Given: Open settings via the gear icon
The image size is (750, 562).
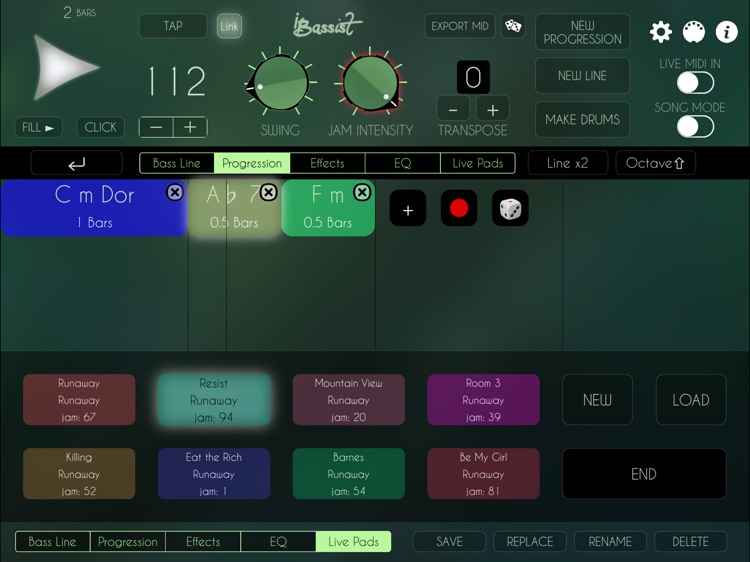Looking at the screenshot, I should click(x=661, y=32).
